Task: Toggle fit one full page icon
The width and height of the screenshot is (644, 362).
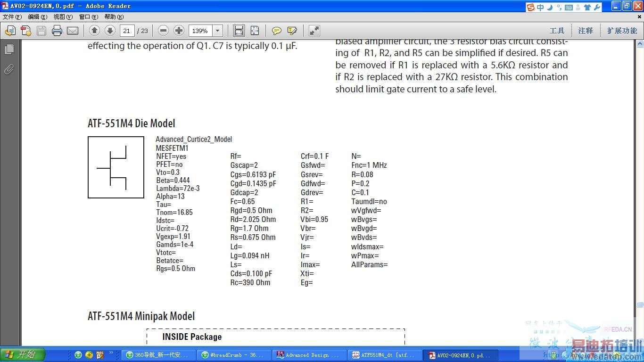Action: [255, 31]
